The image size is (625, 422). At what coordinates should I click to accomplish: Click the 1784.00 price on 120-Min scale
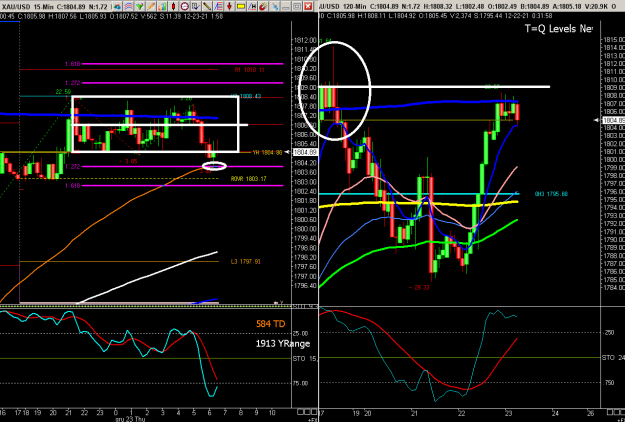pos(614,288)
